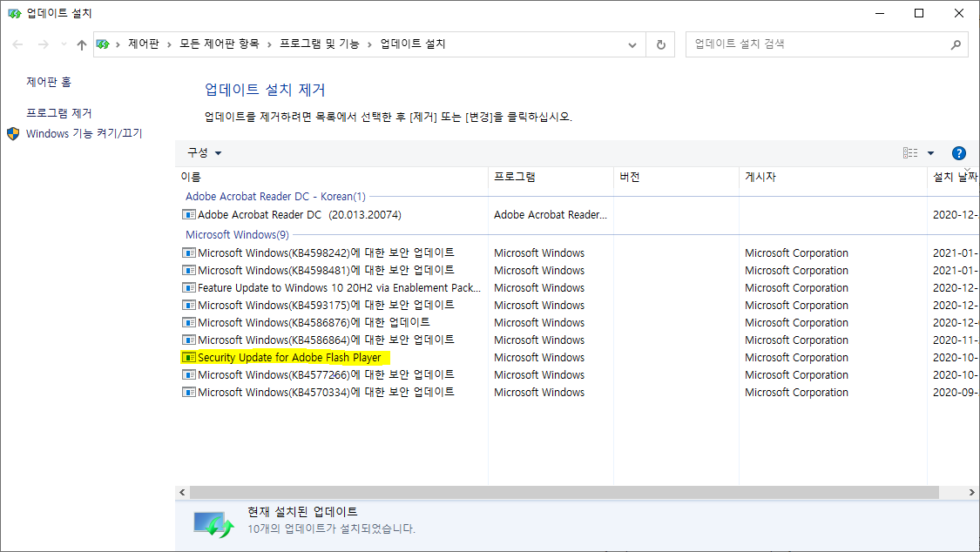The image size is (980, 552).
Task: Sort by '설치 날짜' column header
Action: coord(953,177)
